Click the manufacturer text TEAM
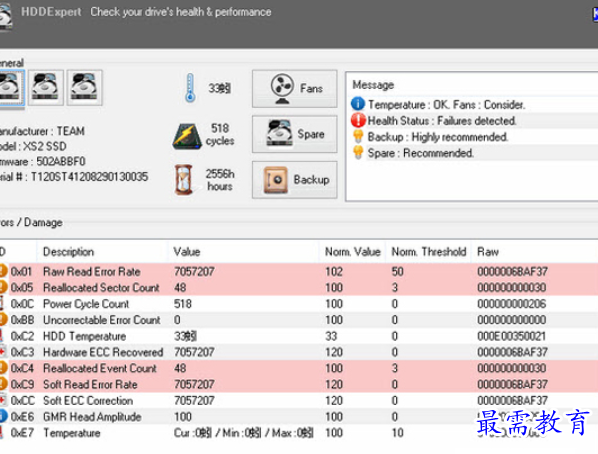The height and width of the screenshot is (454, 598). pyautogui.click(x=71, y=131)
